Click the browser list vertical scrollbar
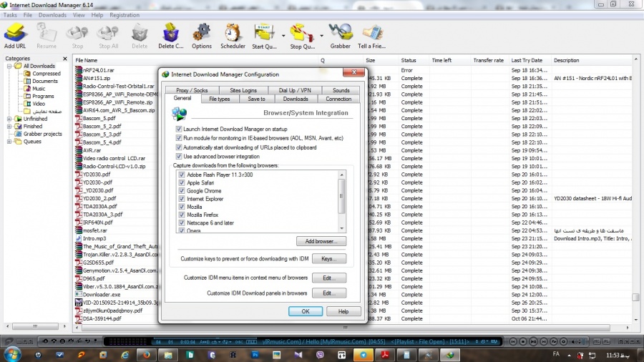Image resolution: width=644 pixels, height=362 pixels. point(342,196)
